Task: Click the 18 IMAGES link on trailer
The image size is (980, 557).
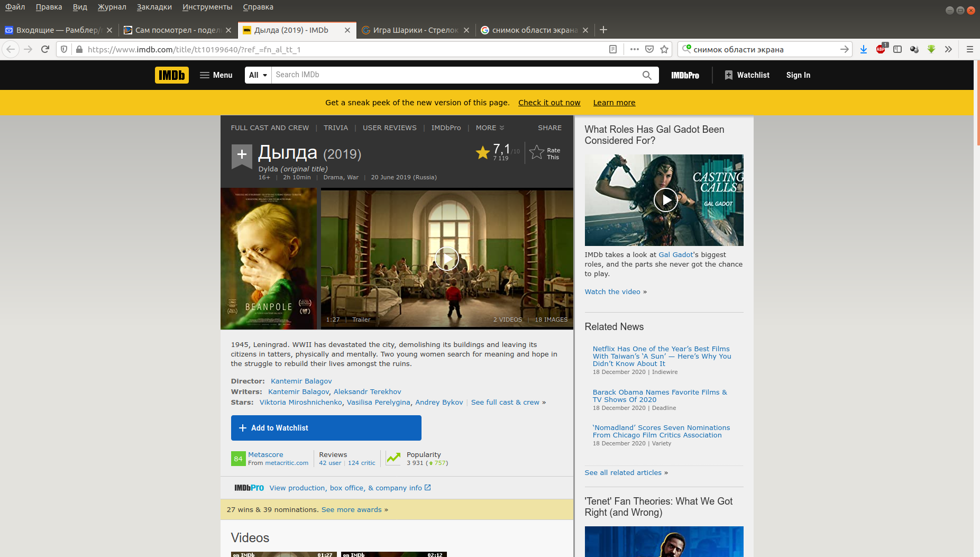Action: click(551, 319)
